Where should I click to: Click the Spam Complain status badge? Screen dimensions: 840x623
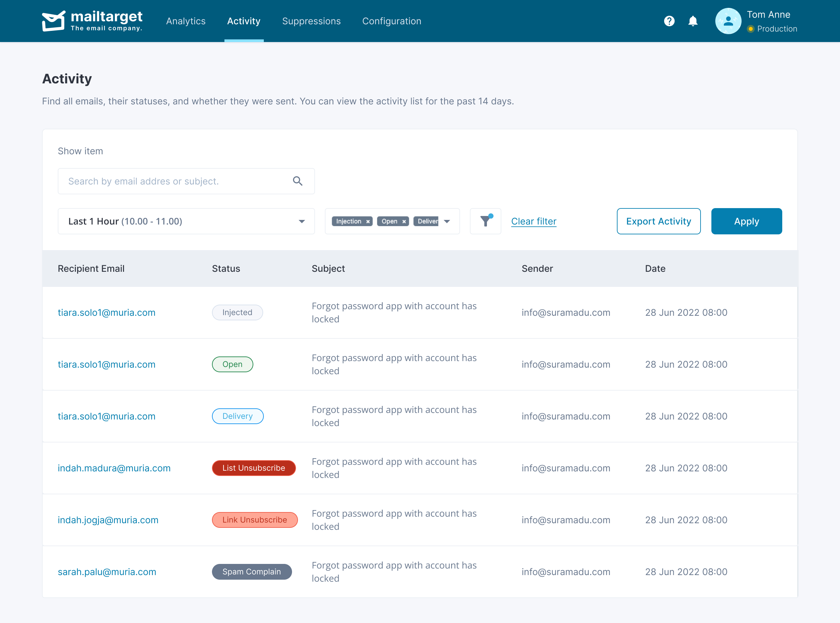[x=251, y=572]
